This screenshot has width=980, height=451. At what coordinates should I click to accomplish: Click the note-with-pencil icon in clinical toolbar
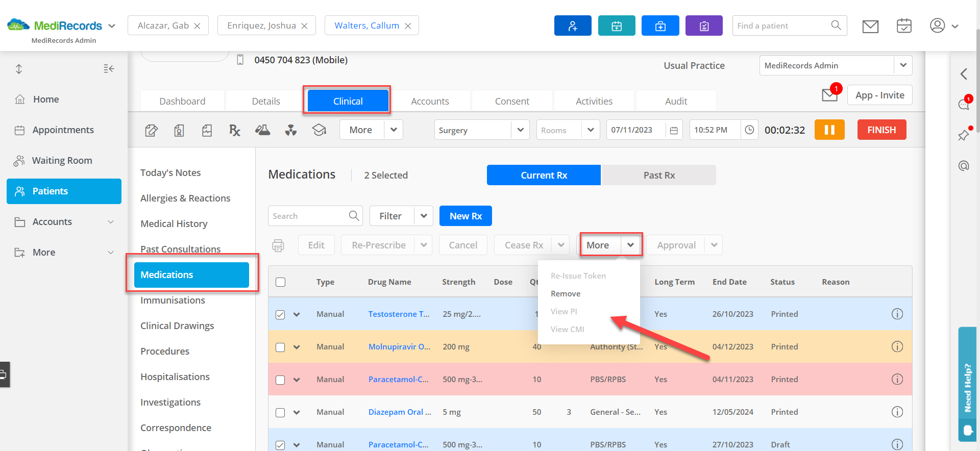click(x=151, y=130)
